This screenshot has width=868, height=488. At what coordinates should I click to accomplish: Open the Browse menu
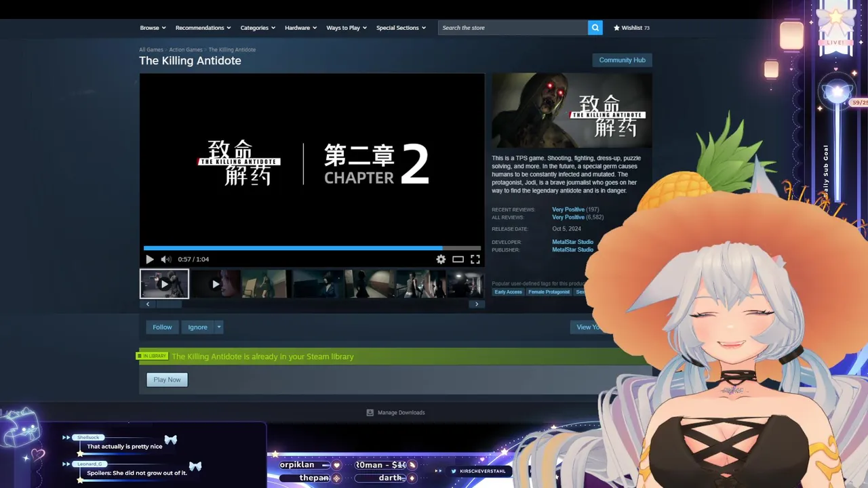click(153, 28)
